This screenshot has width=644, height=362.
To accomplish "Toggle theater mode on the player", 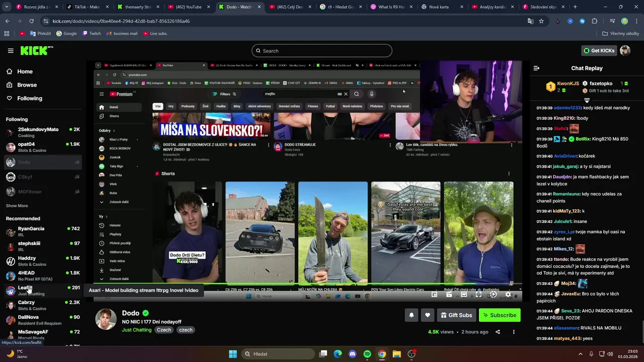I will (464, 295).
